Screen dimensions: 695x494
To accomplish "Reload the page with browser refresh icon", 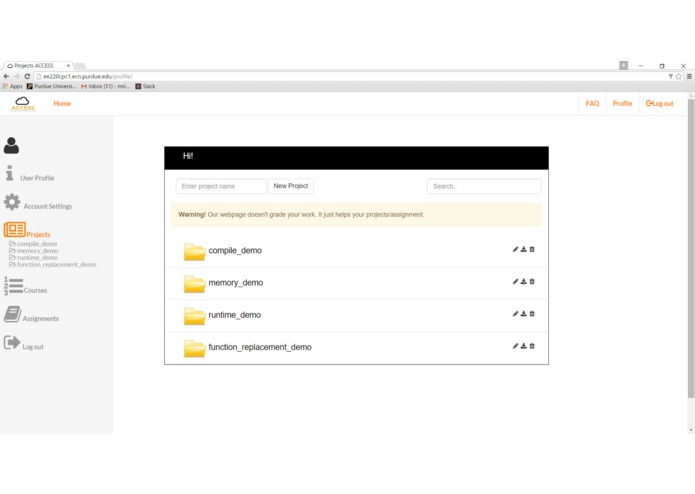I will [x=27, y=76].
